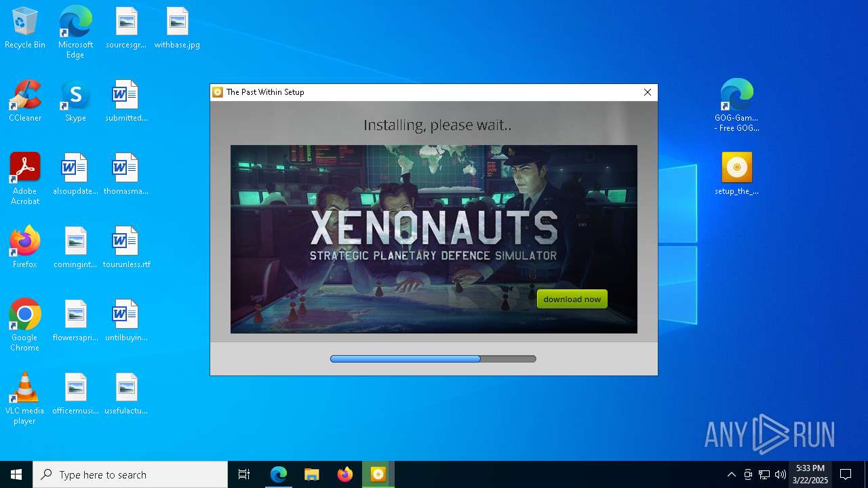
Task: Open the Firefox desktop shortcut
Action: pos(25,248)
